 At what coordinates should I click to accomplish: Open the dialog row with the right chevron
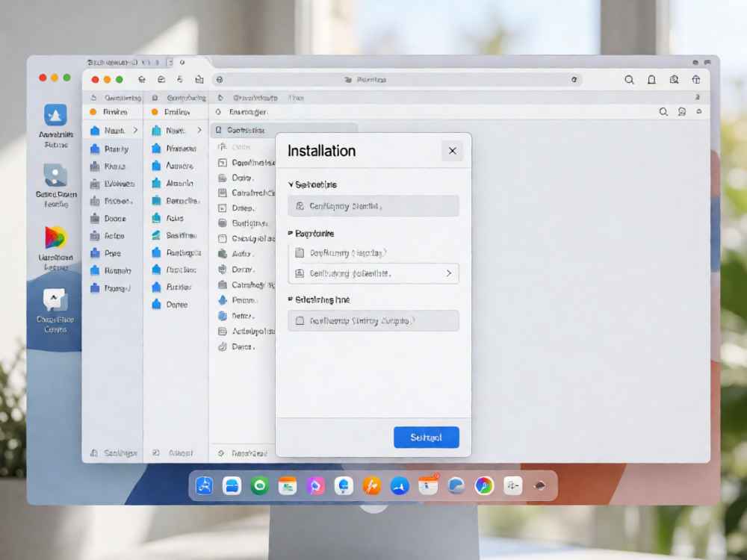click(x=373, y=273)
